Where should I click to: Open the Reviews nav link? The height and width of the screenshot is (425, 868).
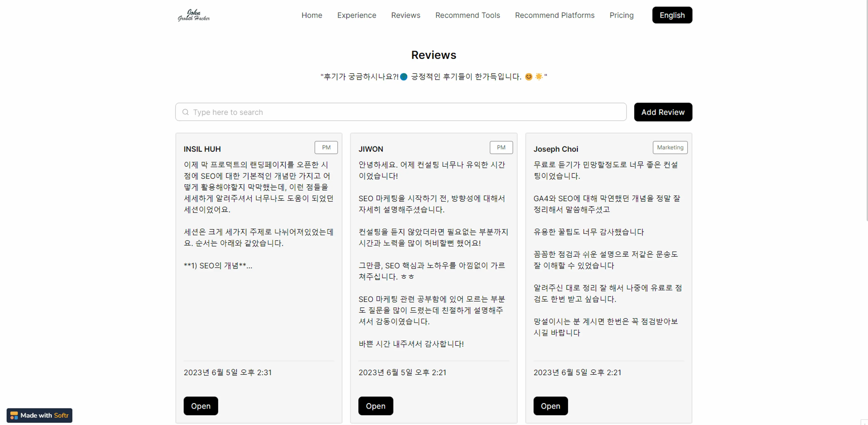[x=405, y=15]
